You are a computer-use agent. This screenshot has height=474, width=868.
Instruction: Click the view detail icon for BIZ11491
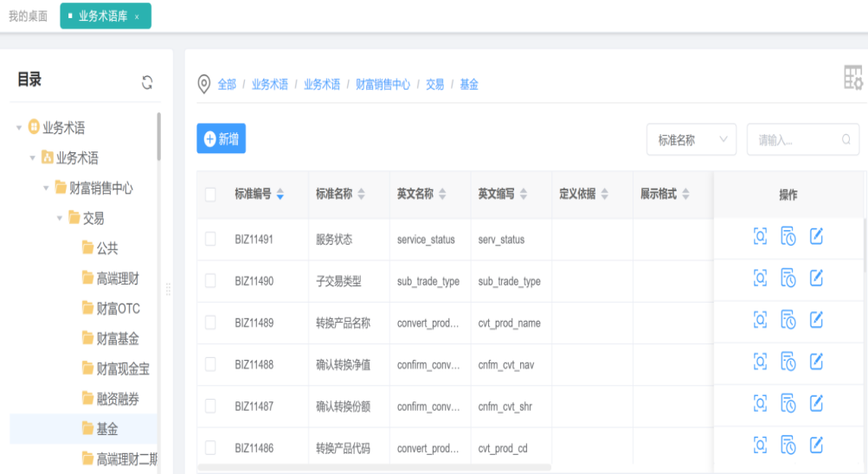[x=761, y=237]
